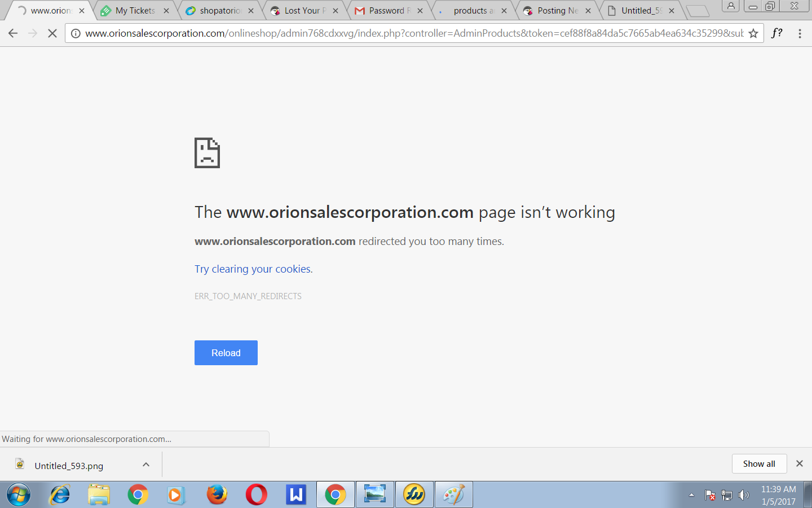Close the products tab

[504, 11]
